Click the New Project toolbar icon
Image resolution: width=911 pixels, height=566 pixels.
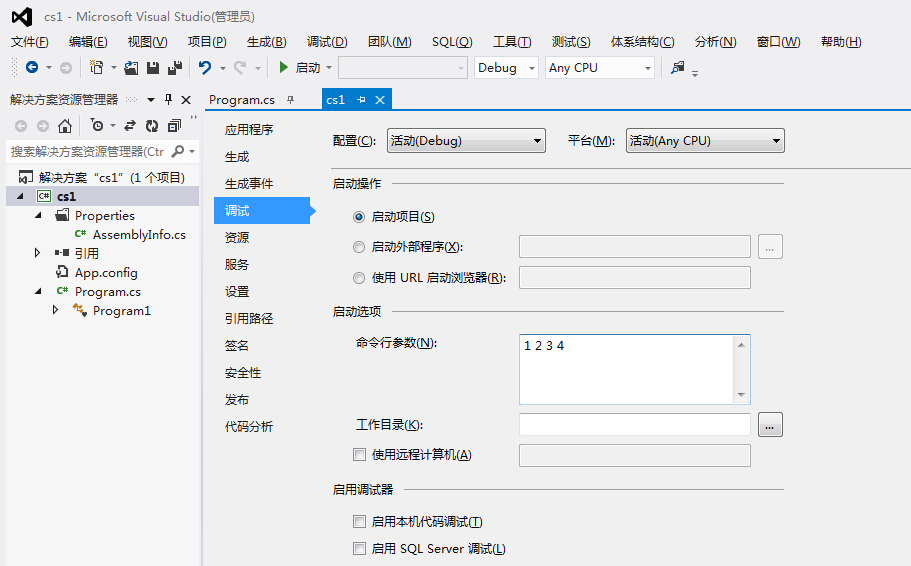(x=96, y=67)
